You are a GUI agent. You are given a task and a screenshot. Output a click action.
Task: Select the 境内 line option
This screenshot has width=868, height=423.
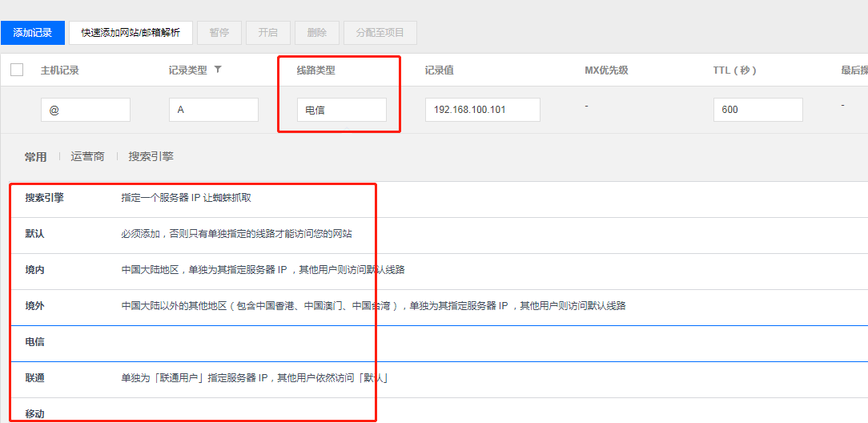pyautogui.click(x=35, y=270)
